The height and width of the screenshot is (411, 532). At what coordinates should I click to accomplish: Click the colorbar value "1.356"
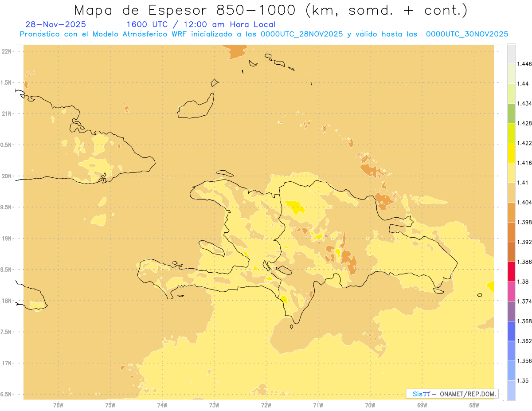(x=524, y=361)
